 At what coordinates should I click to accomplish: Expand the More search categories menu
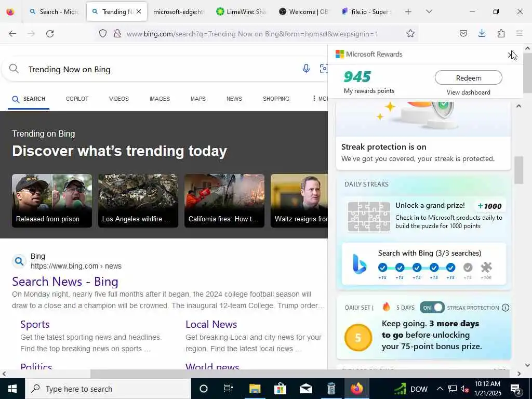pos(320,99)
